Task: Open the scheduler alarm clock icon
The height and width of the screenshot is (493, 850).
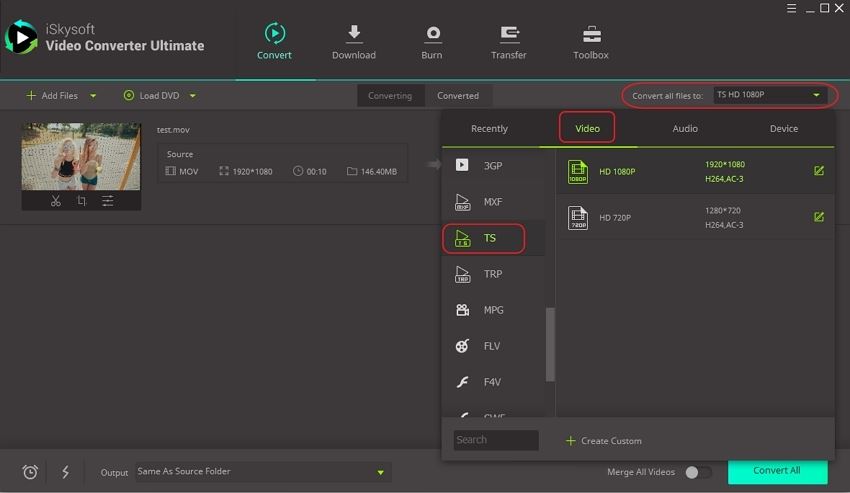Action: [30, 472]
